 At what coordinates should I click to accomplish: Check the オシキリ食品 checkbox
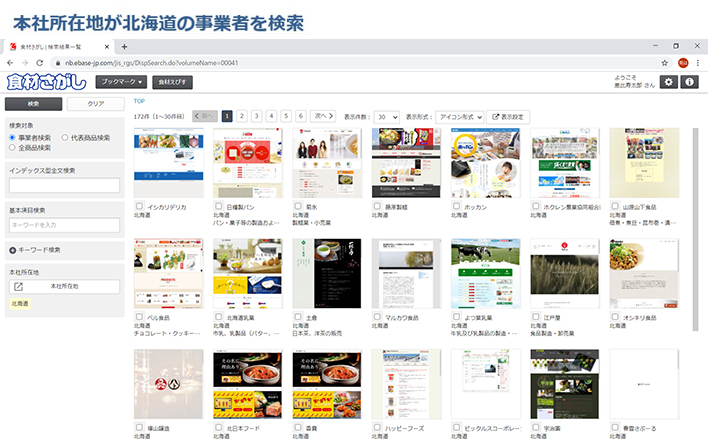[x=615, y=317]
